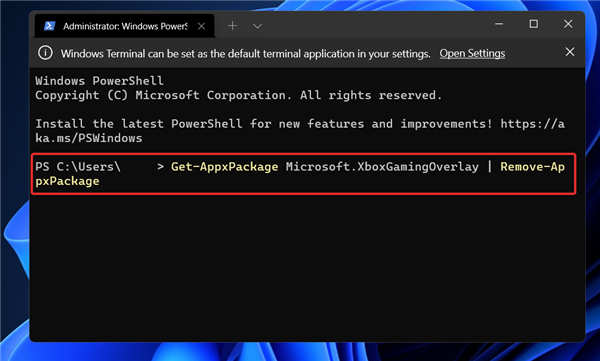This screenshot has height=361, width=600.
Task: Close the Windows PowerShell tab
Action: [201, 26]
